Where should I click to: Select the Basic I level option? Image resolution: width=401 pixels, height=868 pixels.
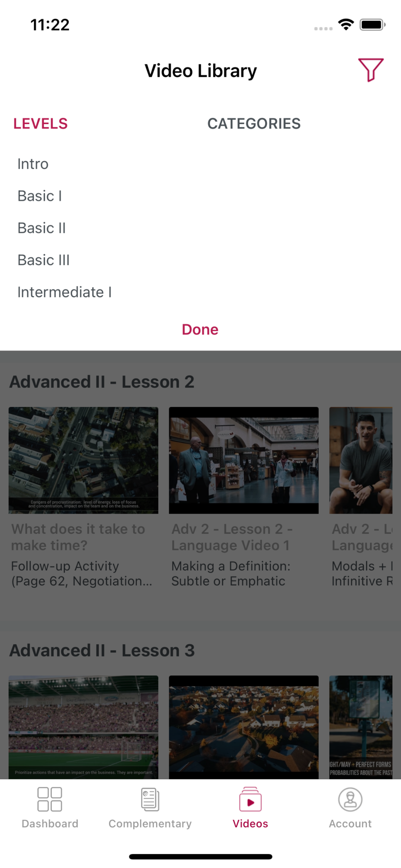40,196
